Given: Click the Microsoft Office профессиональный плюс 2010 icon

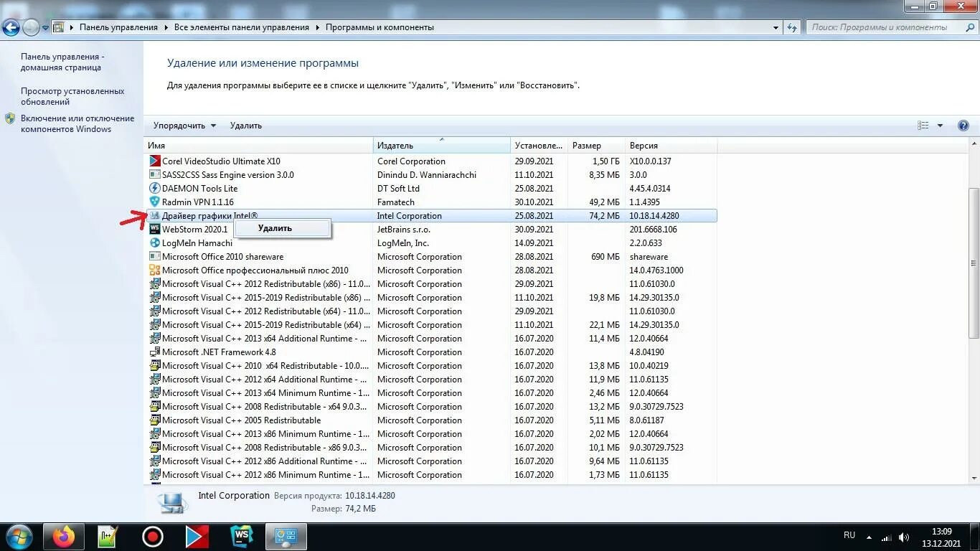Looking at the screenshot, I should pyautogui.click(x=154, y=270).
